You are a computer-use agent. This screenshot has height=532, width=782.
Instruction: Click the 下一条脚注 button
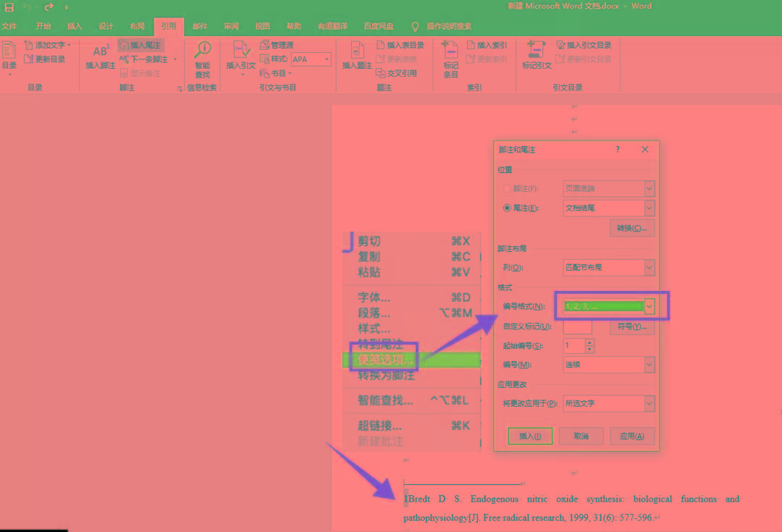point(143,59)
